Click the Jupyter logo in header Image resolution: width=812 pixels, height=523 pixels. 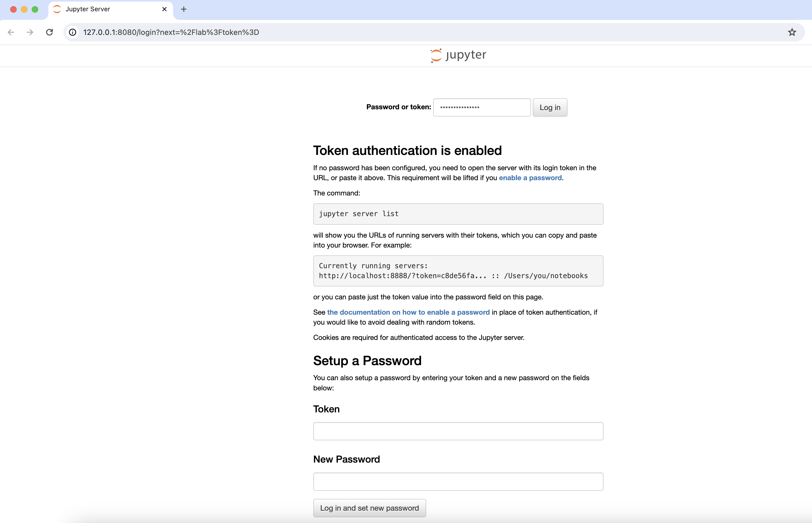(458, 55)
